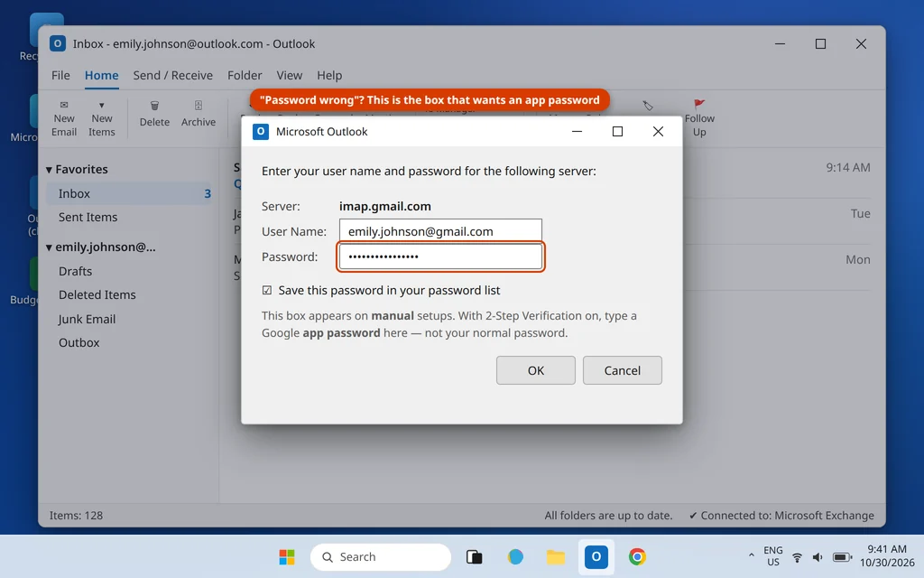Open the clock and date in taskbar
924x578 pixels.
click(x=887, y=556)
